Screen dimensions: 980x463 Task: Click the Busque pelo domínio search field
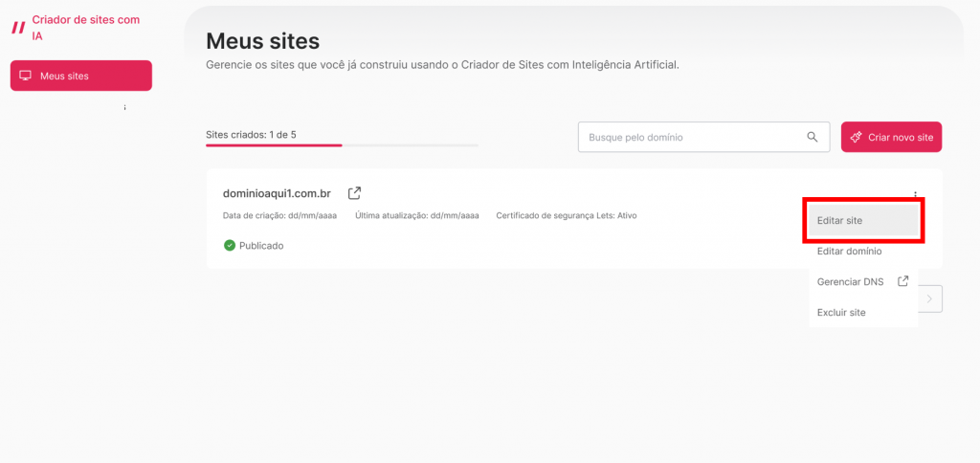703,137
